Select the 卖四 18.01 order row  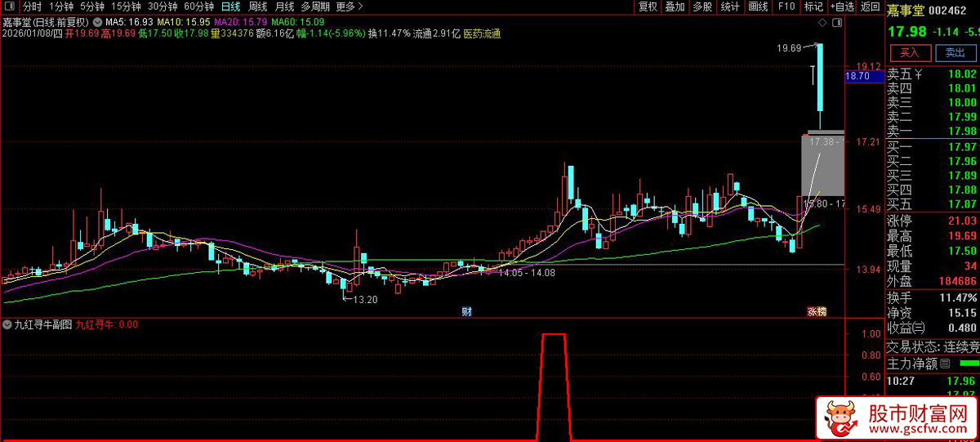(933, 88)
